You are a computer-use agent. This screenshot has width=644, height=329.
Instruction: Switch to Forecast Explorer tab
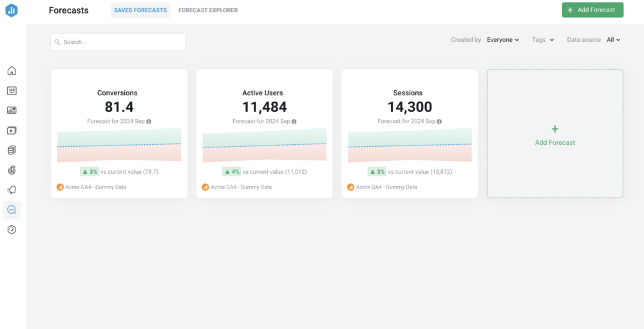point(208,10)
